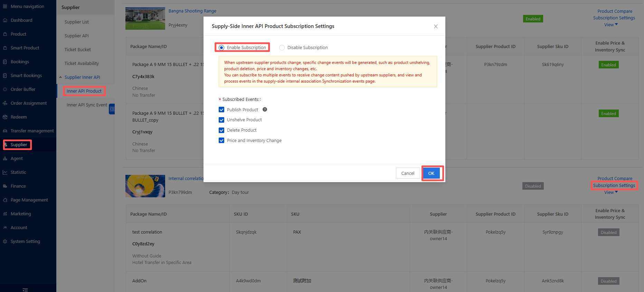This screenshot has height=292, width=644.
Task: Uncheck the Unshelve Product checkbox
Action: coord(221,120)
